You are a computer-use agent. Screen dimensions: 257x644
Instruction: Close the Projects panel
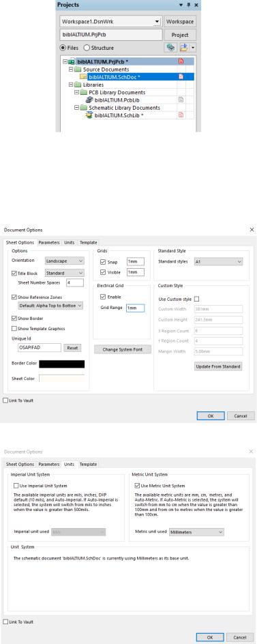coord(196,5)
